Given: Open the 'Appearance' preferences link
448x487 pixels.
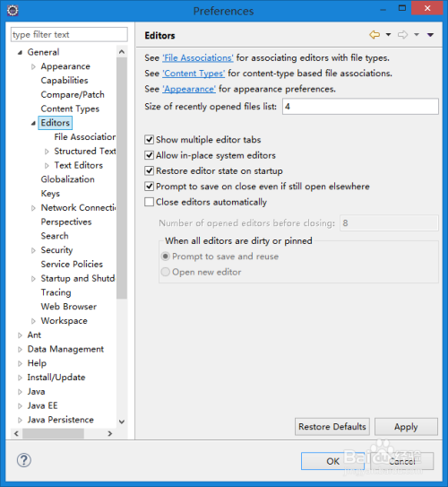Looking at the screenshot, I should click(189, 89).
